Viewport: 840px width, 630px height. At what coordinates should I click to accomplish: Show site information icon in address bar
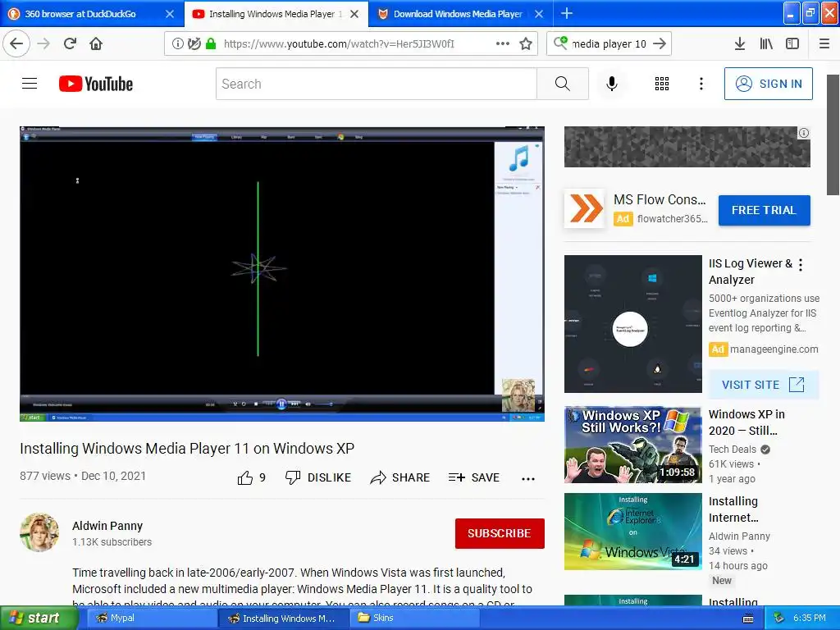(x=177, y=43)
